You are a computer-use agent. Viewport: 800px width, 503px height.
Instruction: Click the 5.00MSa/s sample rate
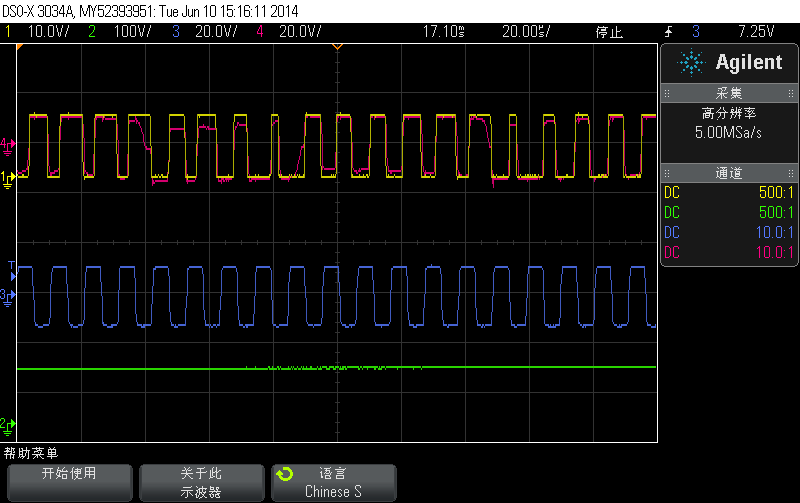(728, 133)
